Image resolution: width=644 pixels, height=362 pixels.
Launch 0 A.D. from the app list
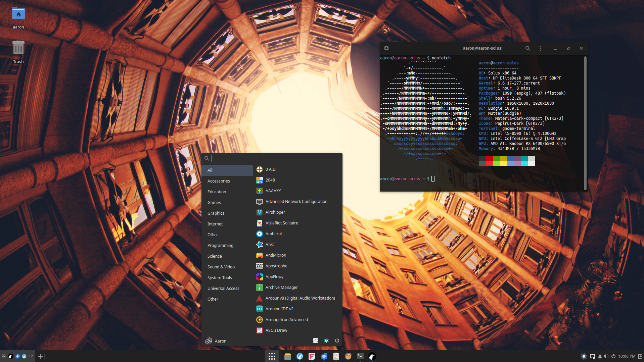297,169
